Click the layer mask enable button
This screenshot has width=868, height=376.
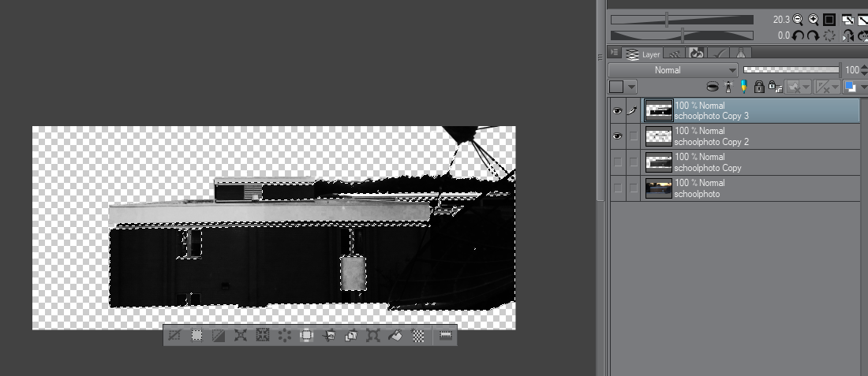tap(795, 87)
